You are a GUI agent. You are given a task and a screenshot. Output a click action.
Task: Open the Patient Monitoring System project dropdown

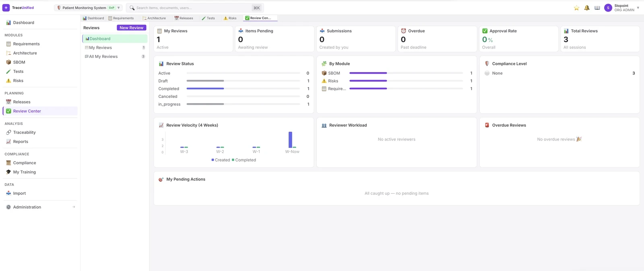click(x=88, y=8)
